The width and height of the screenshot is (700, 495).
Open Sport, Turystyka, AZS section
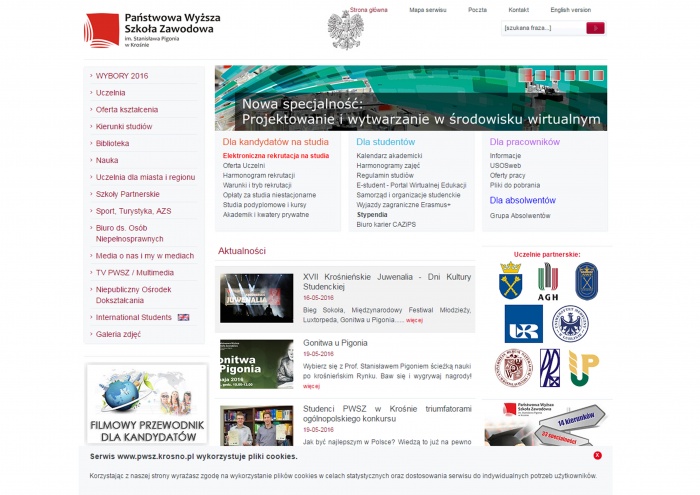coord(133,211)
